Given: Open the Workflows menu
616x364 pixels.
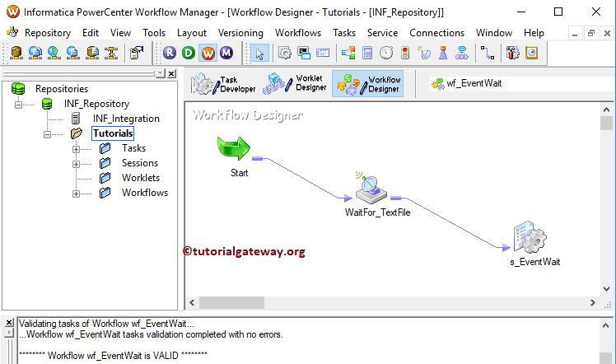Looking at the screenshot, I should tap(298, 33).
